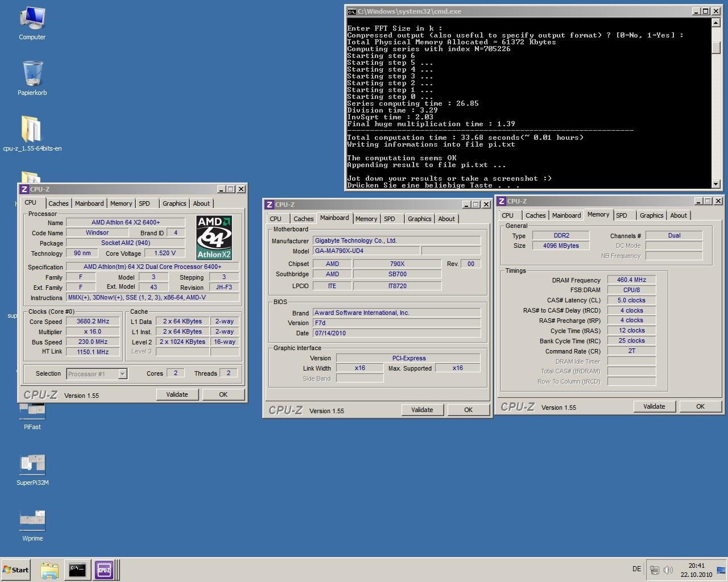The width and height of the screenshot is (728, 582).
Task: Select Graphics tab in CPU window
Action: point(174,203)
